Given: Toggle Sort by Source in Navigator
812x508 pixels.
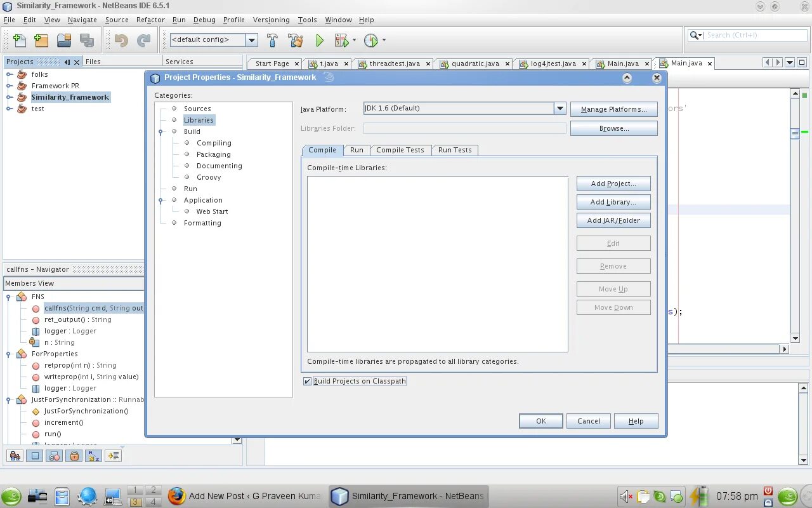Looking at the screenshot, I should tap(113, 455).
